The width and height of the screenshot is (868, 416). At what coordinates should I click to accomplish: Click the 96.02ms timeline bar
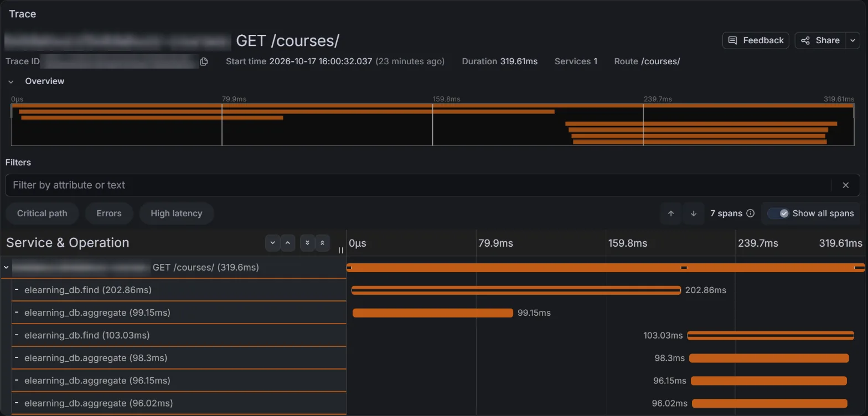pos(769,404)
